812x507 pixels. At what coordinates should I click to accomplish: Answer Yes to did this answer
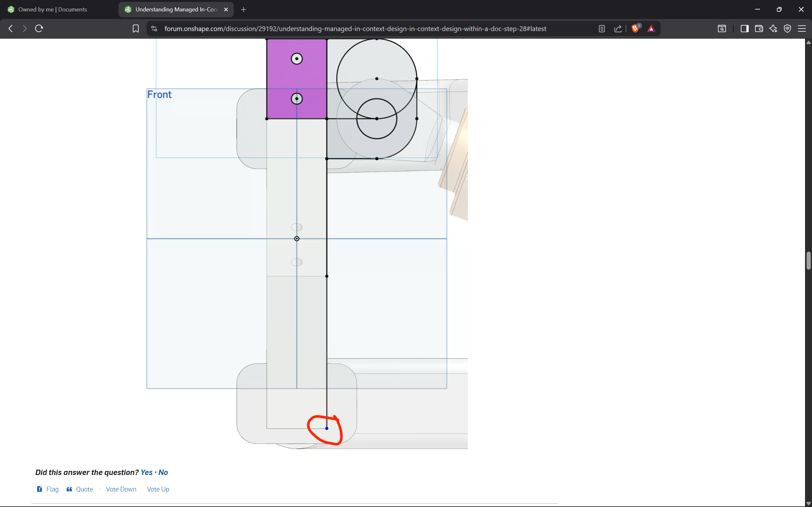point(146,472)
